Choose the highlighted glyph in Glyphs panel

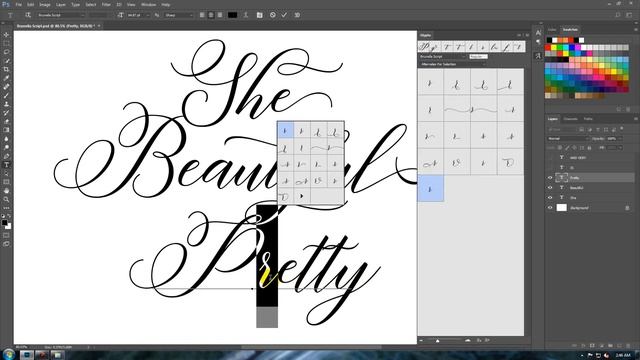(430, 189)
